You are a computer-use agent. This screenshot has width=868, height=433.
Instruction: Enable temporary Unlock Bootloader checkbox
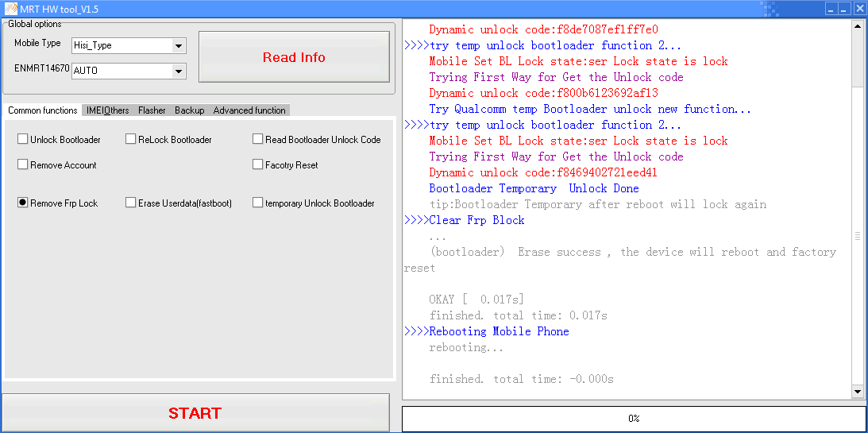[257, 203]
